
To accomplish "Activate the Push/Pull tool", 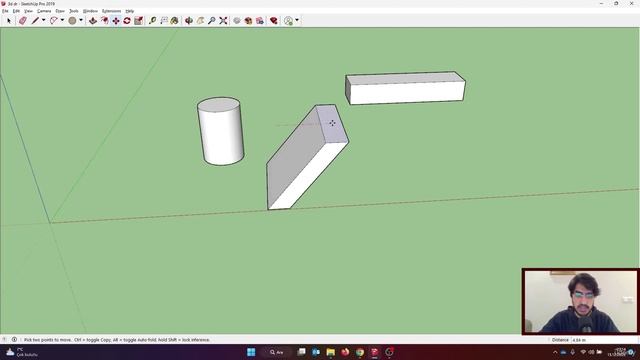I will tap(93, 20).
